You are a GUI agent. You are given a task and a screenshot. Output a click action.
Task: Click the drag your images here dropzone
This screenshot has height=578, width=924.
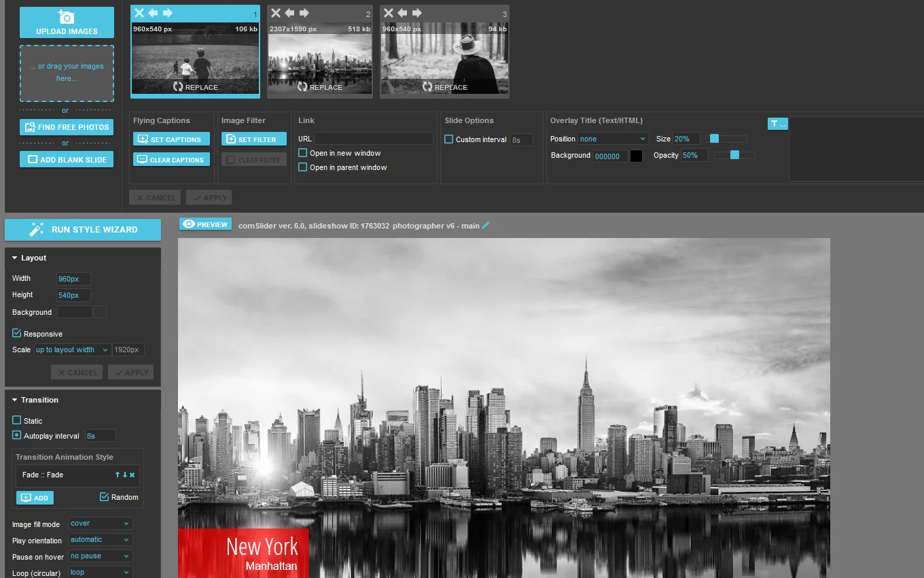pos(67,73)
